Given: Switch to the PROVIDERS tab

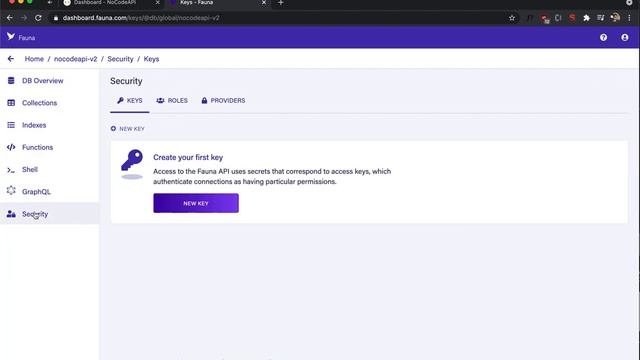Looking at the screenshot, I should pos(223,100).
